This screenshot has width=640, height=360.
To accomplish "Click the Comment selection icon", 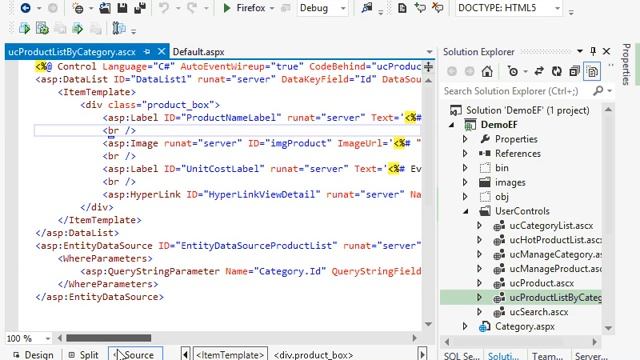I will coord(420,8).
